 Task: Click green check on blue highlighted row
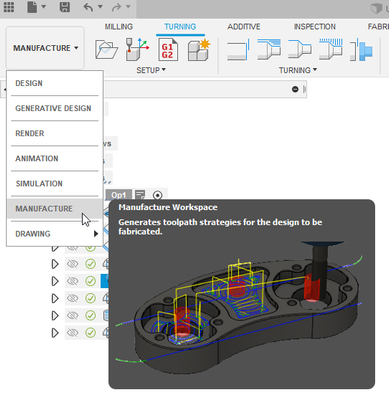click(90, 281)
